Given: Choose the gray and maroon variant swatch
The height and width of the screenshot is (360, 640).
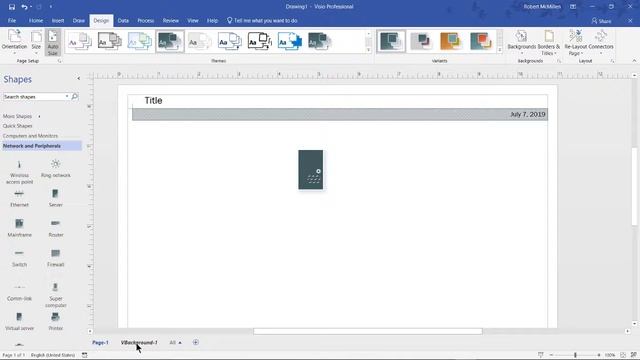Looking at the screenshot, I should pos(421,41).
